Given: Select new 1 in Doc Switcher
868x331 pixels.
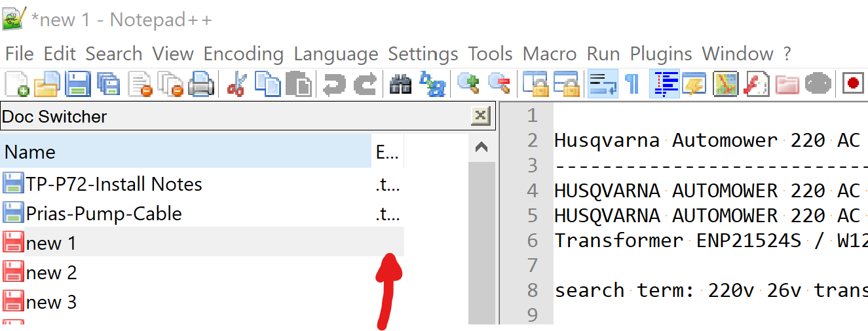Looking at the screenshot, I should click(x=202, y=243).
